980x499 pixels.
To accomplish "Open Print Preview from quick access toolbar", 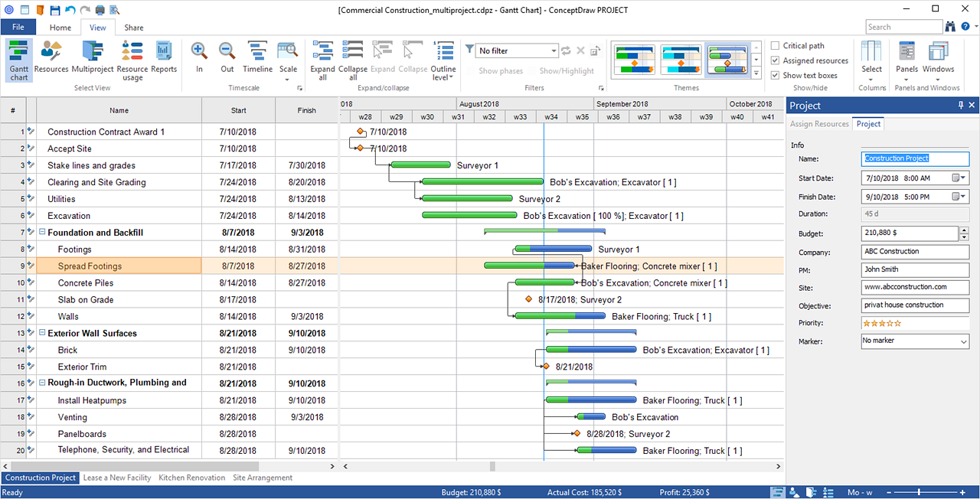I will coord(115,10).
